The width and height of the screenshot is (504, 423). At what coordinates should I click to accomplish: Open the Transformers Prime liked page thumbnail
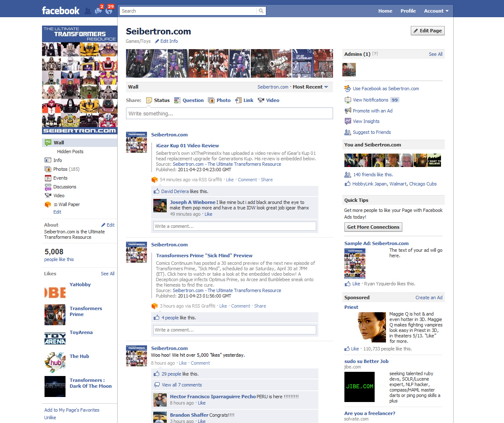click(55, 315)
